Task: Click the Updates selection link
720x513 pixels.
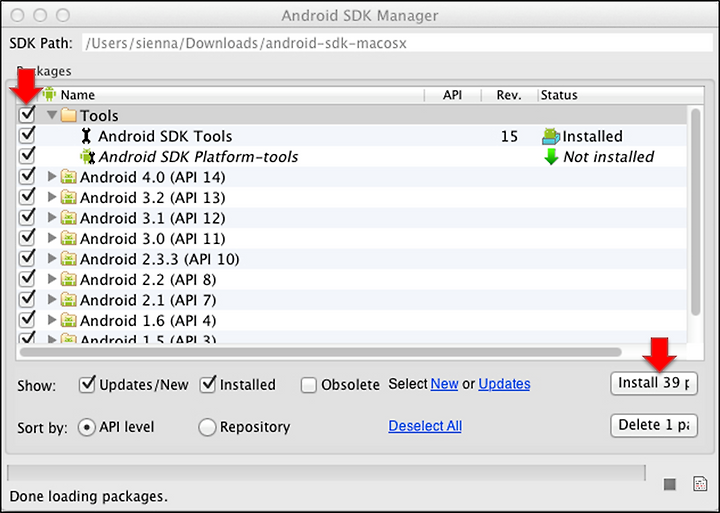Action: click(x=504, y=384)
